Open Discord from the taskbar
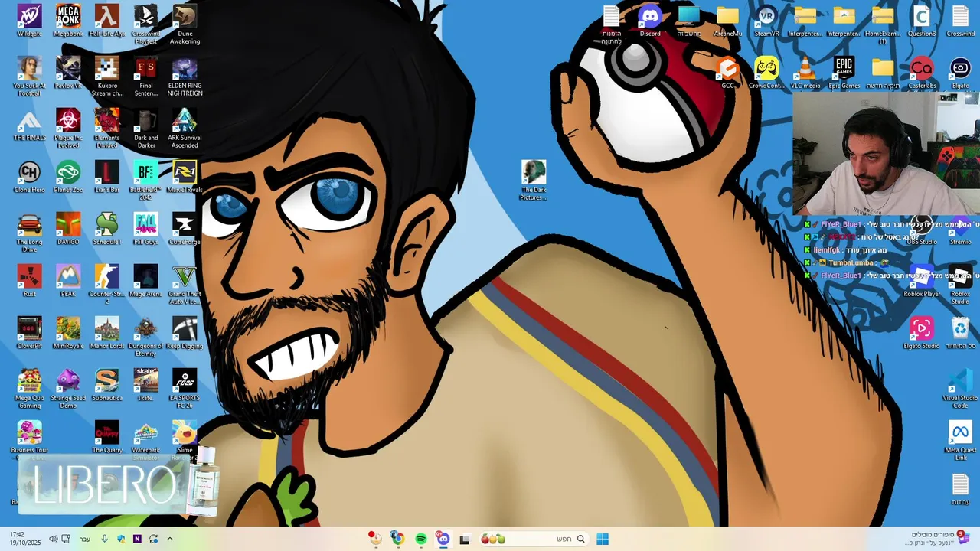The width and height of the screenshot is (980, 551). tap(443, 539)
